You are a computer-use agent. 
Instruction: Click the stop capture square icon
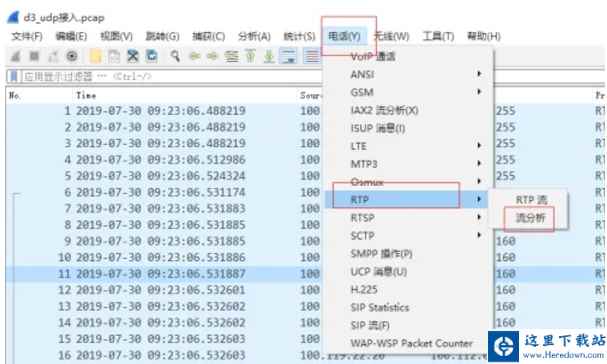34,57
